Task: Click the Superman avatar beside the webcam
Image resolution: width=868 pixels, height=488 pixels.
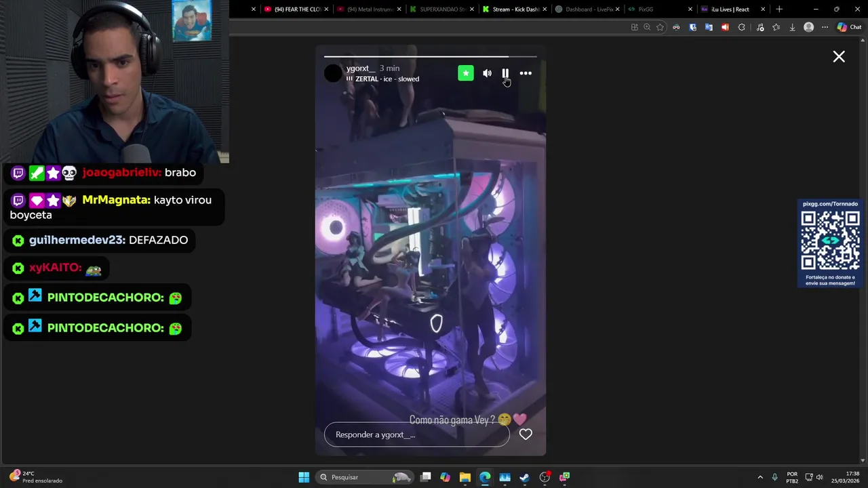Action: coord(192,21)
